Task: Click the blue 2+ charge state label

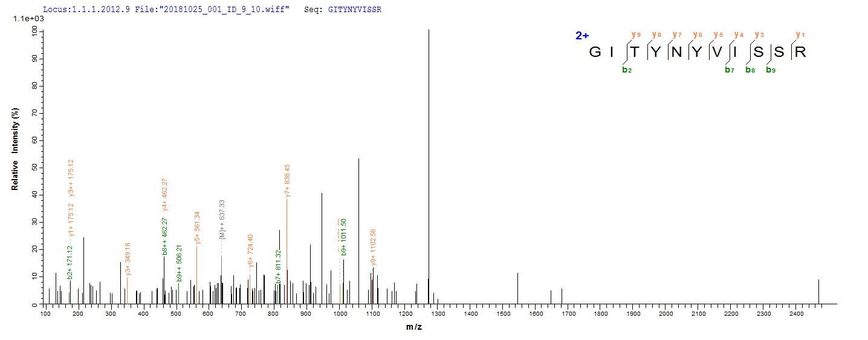Action: click(581, 36)
